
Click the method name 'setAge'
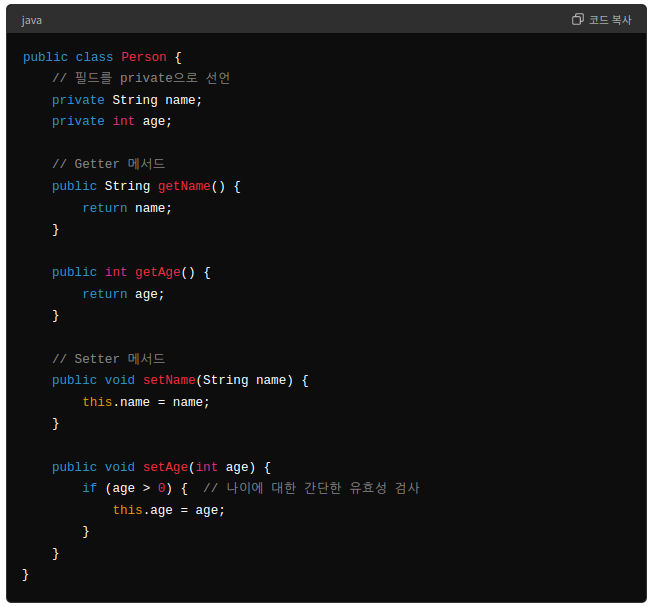pos(165,467)
